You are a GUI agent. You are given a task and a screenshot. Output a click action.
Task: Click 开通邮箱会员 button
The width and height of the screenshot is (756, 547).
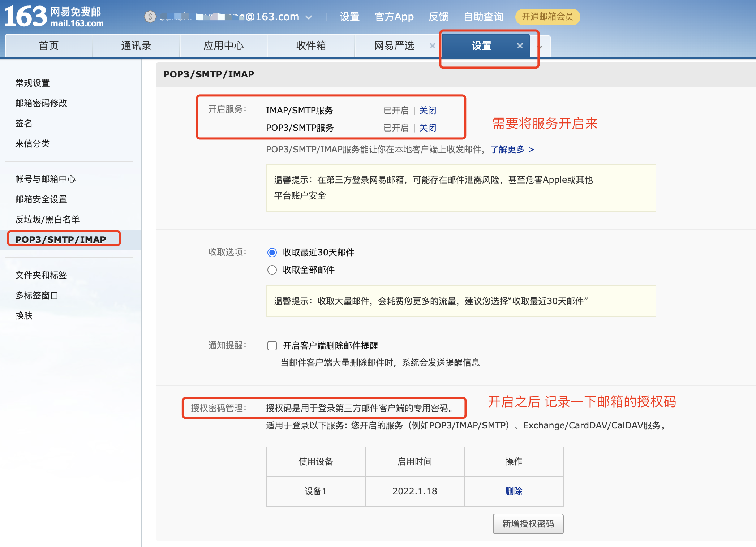547,17
